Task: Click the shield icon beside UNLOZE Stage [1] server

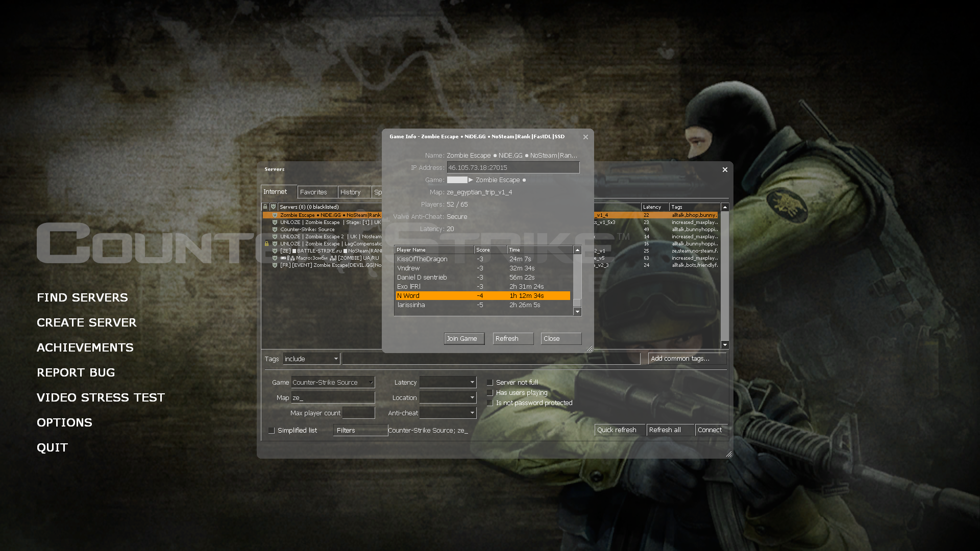Action: point(275,222)
